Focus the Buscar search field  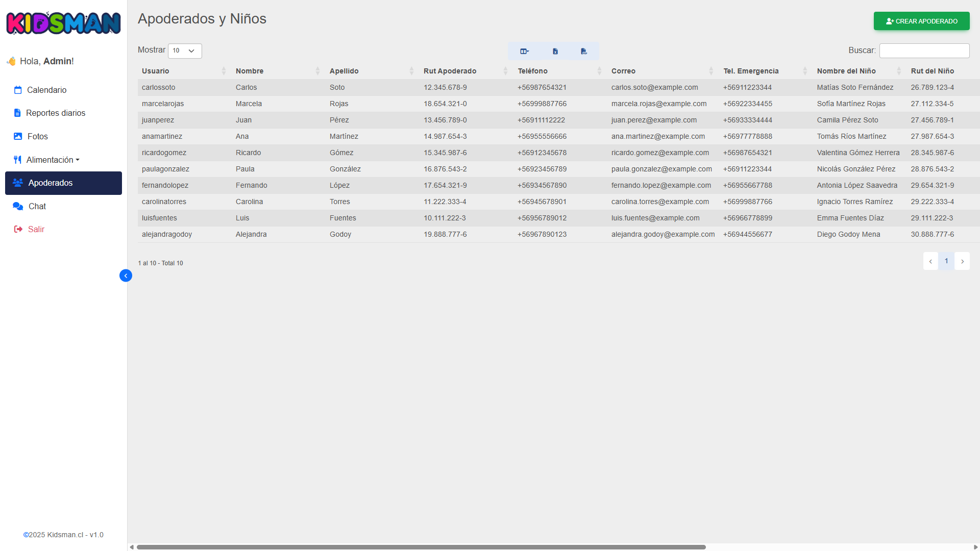[x=924, y=51]
